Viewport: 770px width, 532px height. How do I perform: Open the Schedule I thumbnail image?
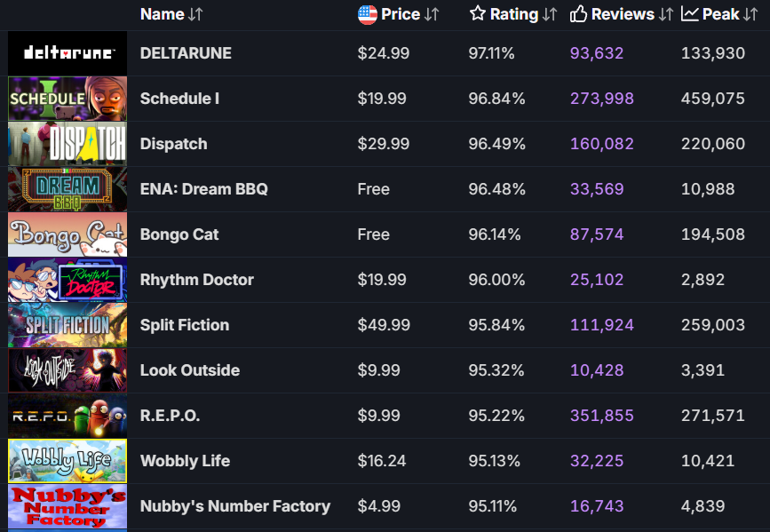67,99
